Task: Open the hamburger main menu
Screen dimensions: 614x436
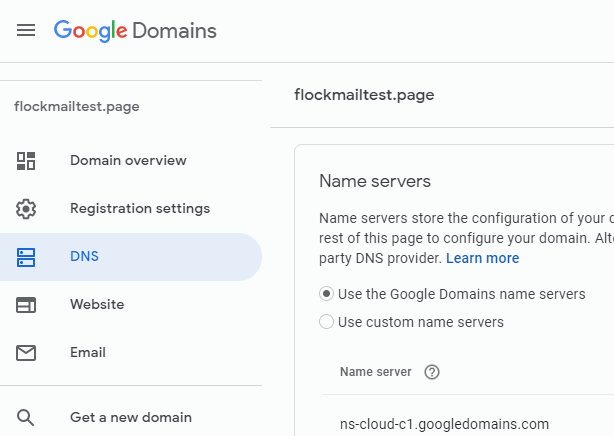Action: 26,30
